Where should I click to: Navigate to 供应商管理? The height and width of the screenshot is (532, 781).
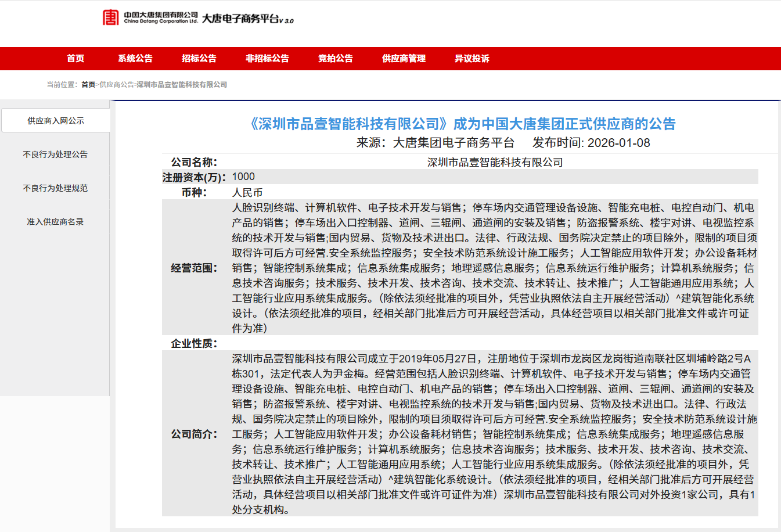404,59
